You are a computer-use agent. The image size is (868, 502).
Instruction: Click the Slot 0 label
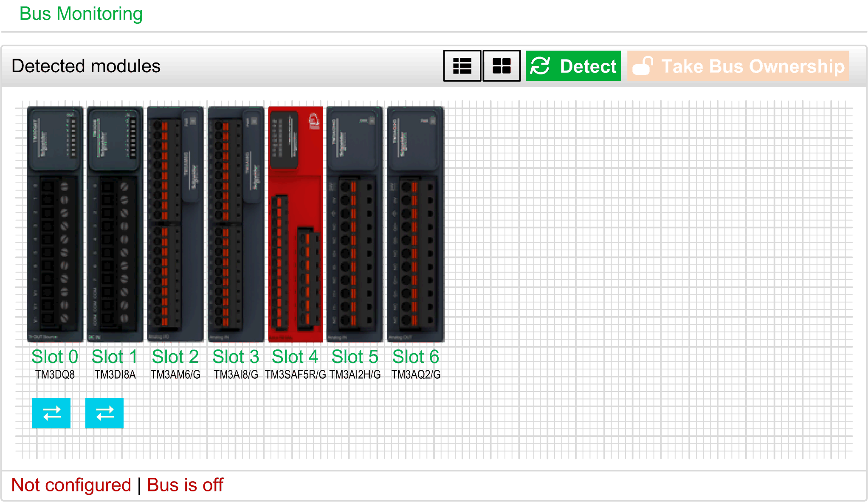point(55,357)
